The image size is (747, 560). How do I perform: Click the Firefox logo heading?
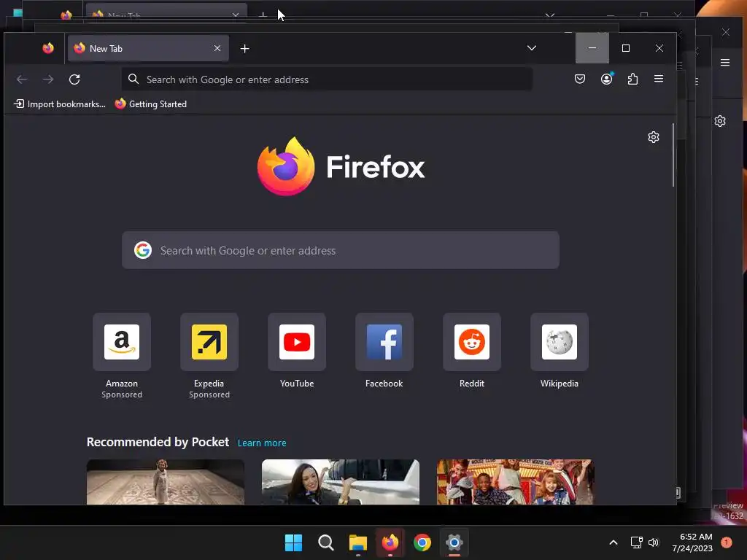341,167
